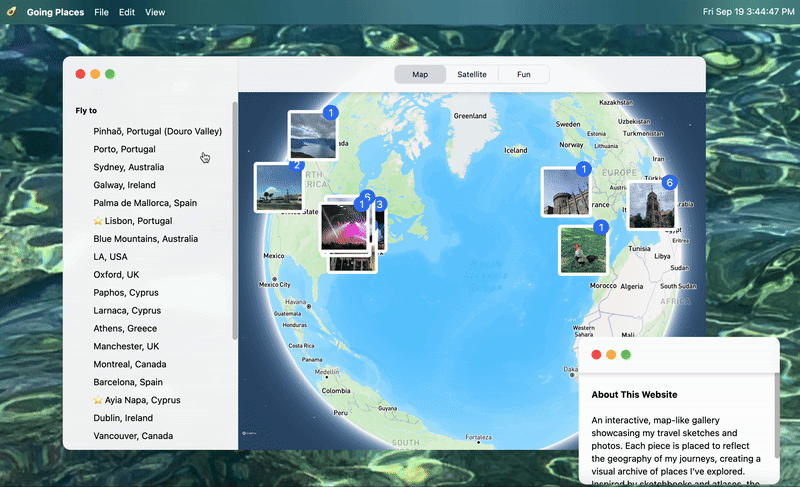Open the Edit menu
The height and width of the screenshot is (487, 800).
click(127, 12)
